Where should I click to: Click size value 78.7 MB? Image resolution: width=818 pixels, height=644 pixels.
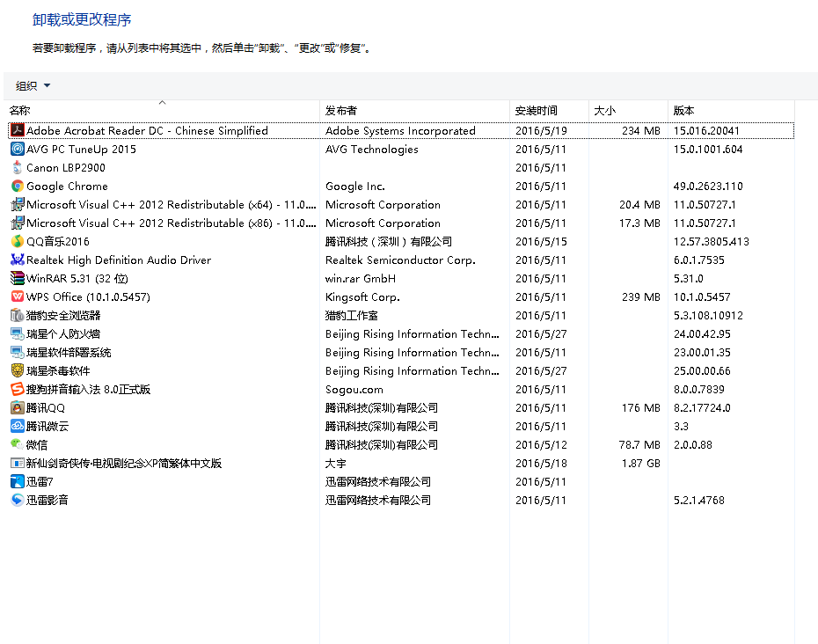(639, 444)
